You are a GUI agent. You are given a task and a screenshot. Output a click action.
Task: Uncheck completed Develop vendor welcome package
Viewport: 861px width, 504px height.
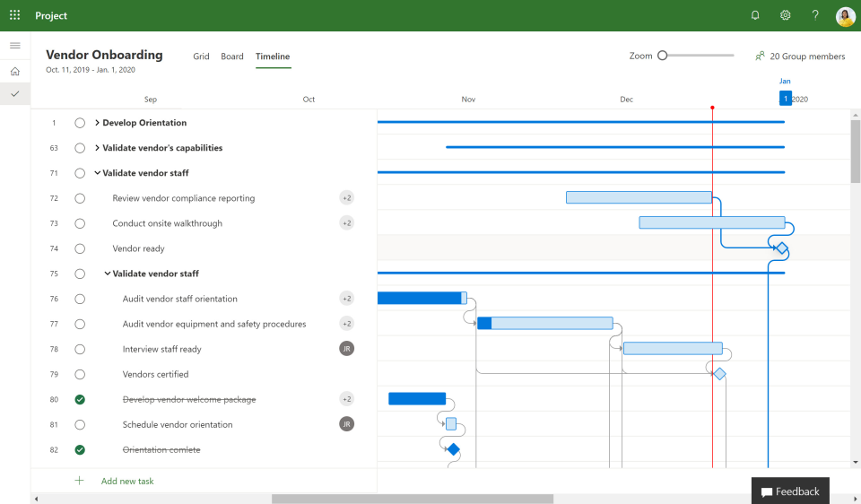[x=80, y=400]
